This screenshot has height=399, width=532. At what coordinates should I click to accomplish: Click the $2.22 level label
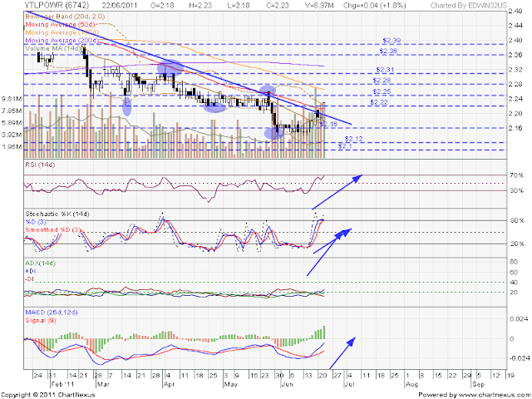tap(379, 102)
